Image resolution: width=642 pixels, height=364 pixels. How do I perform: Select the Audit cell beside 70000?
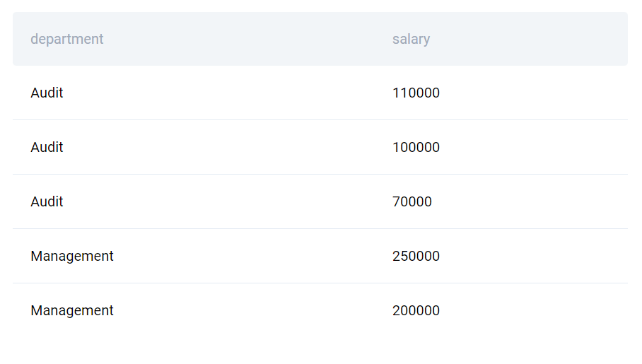(47, 202)
